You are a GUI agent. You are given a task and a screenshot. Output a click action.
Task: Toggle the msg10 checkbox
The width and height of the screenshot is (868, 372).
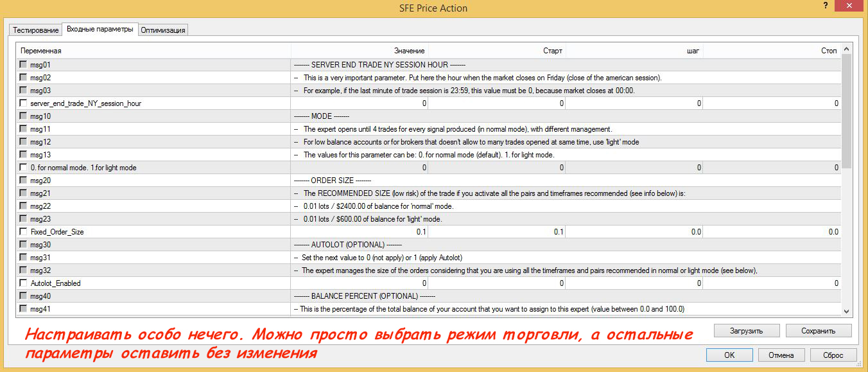click(24, 116)
